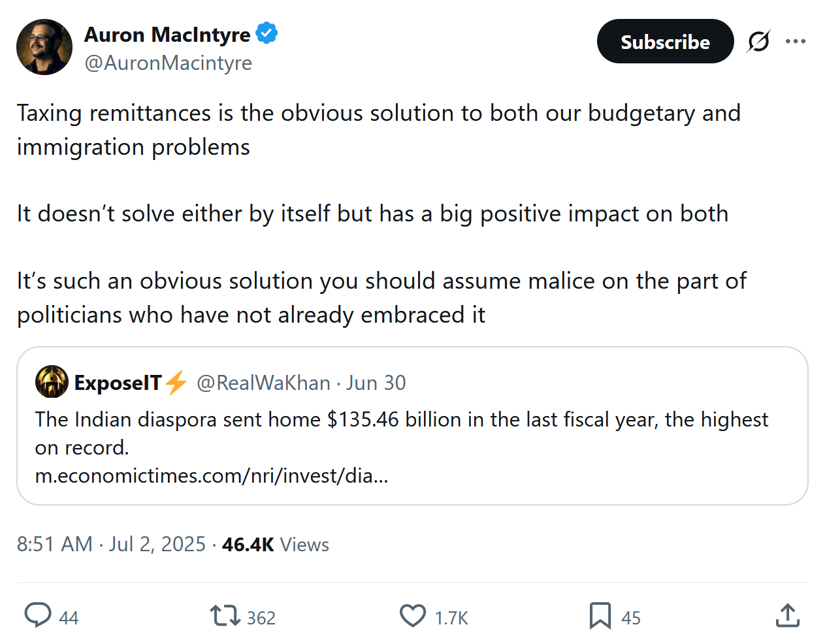Bookmark this post with the bookmark icon
The width and height of the screenshot is (825, 644).
click(600, 615)
